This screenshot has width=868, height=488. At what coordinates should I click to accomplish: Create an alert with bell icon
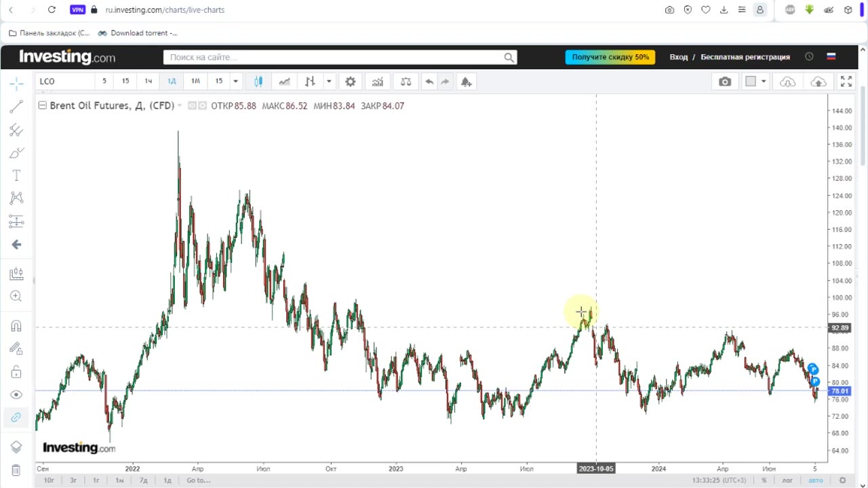click(x=466, y=81)
